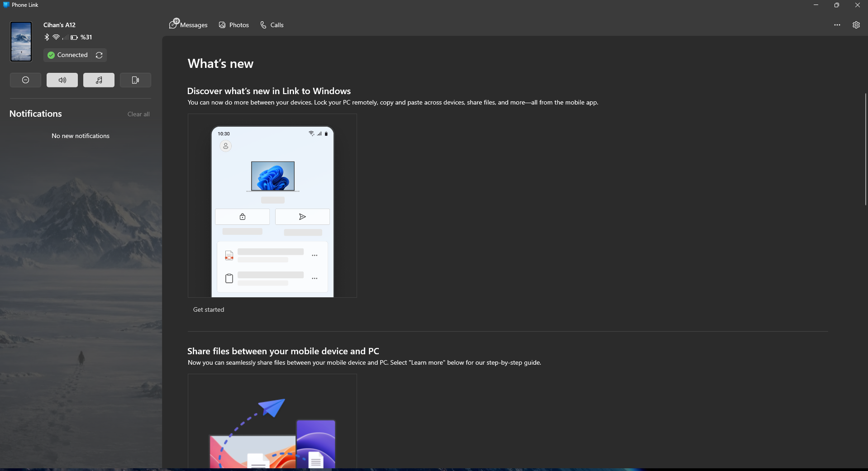Image resolution: width=868 pixels, height=471 pixels.
Task: Click the %31 battery percentage
Action: [x=86, y=37]
